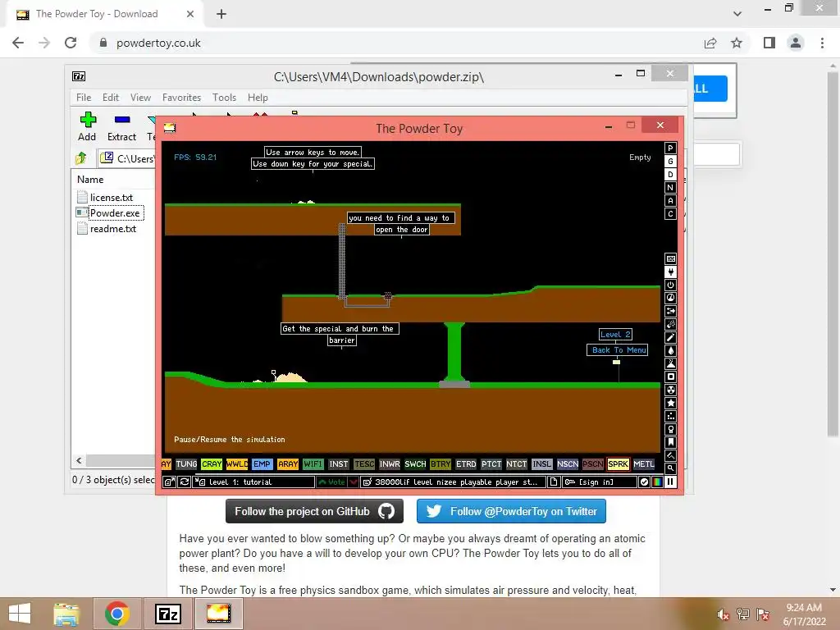Toggle the N Newtonian gravity option
840x630 pixels.
(x=670, y=188)
